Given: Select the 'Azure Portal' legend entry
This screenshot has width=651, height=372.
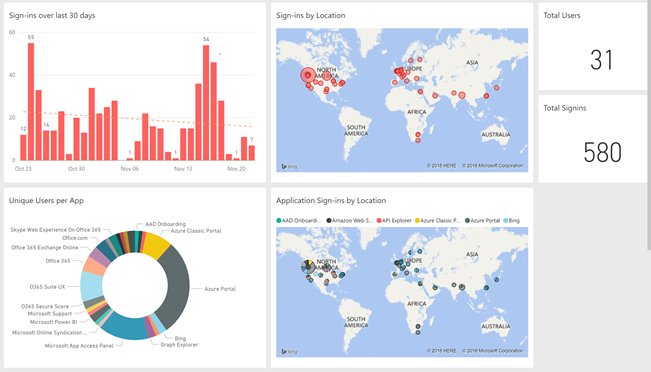Looking at the screenshot, I should pyautogui.click(x=482, y=220).
